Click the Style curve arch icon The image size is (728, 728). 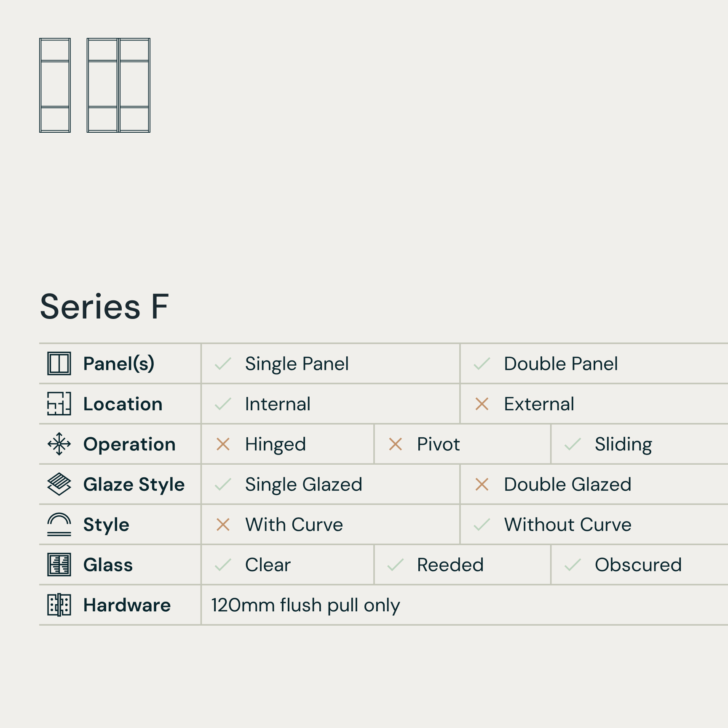[x=59, y=524]
